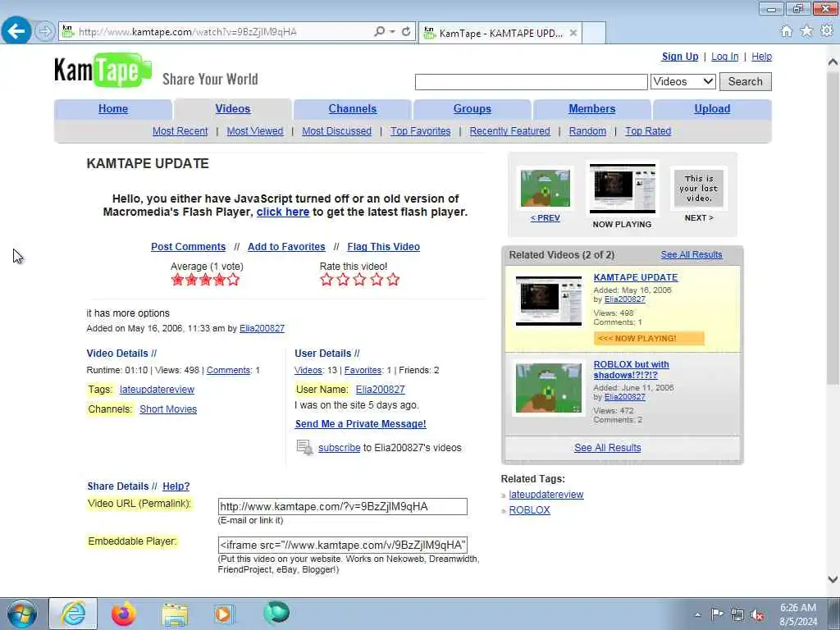840x630 pixels.
Task: Open the address bar dropdown arrow
Action: point(393,32)
